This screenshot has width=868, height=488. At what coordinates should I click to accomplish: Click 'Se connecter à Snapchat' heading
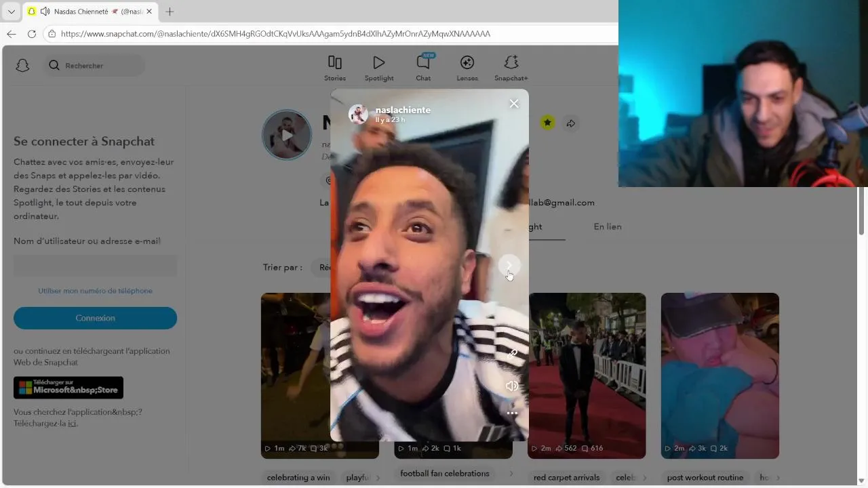click(84, 142)
